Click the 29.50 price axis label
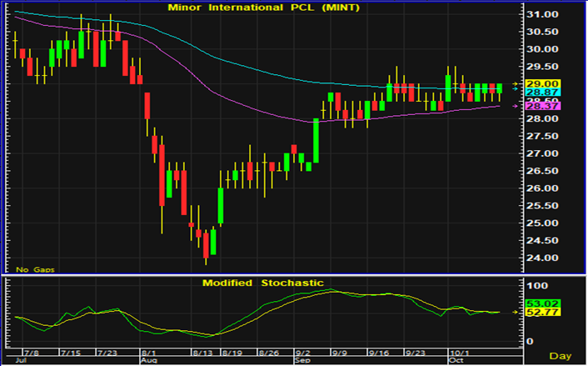588x366 pixels. (542, 67)
